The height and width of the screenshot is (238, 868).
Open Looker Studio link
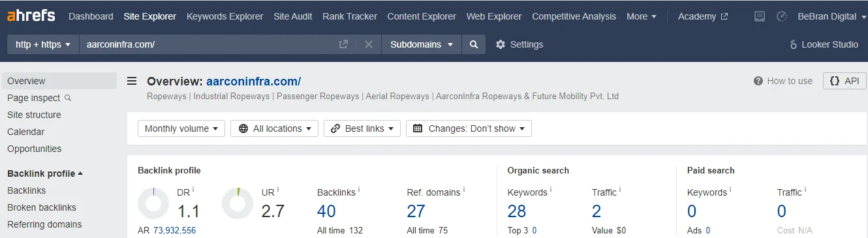(824, 44)
